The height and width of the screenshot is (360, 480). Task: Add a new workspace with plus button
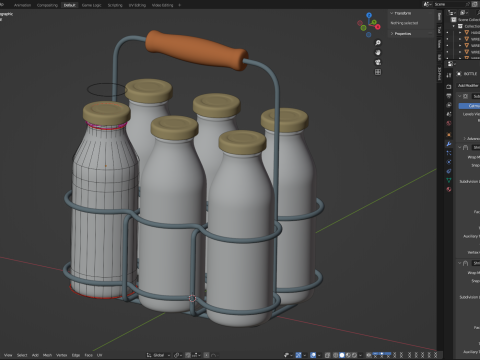(179, 5)
